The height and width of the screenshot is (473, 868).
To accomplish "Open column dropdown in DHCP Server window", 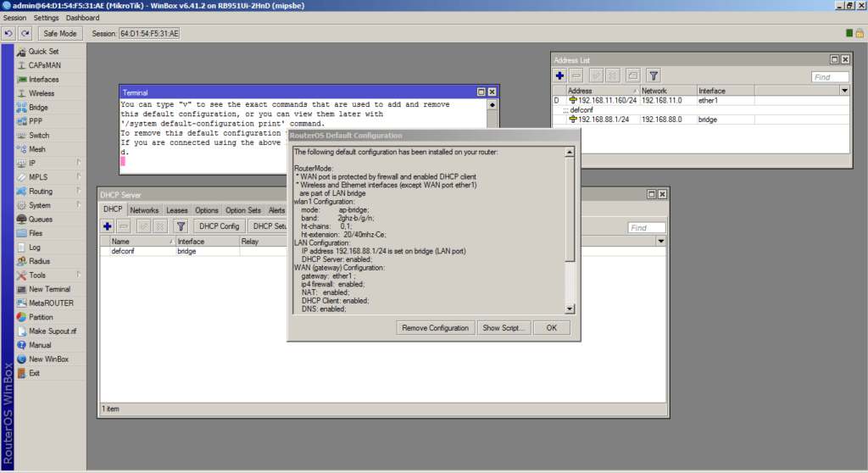I will click(660, 242).
